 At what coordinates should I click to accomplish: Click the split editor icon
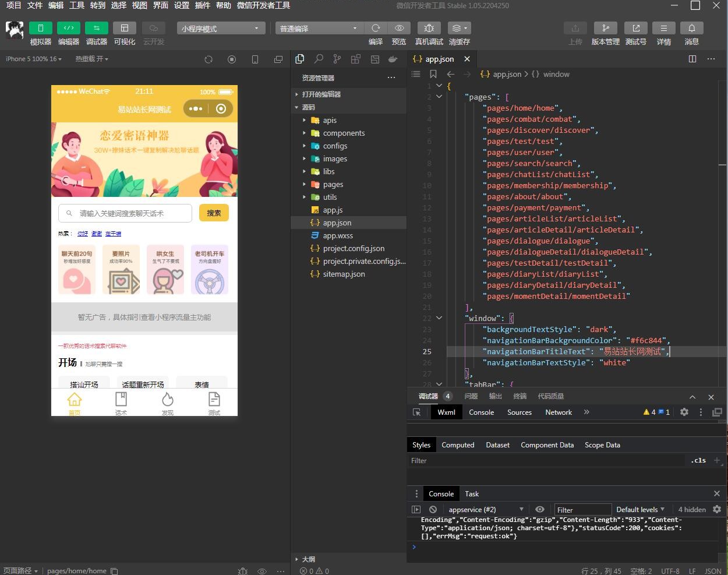[692, 59]
